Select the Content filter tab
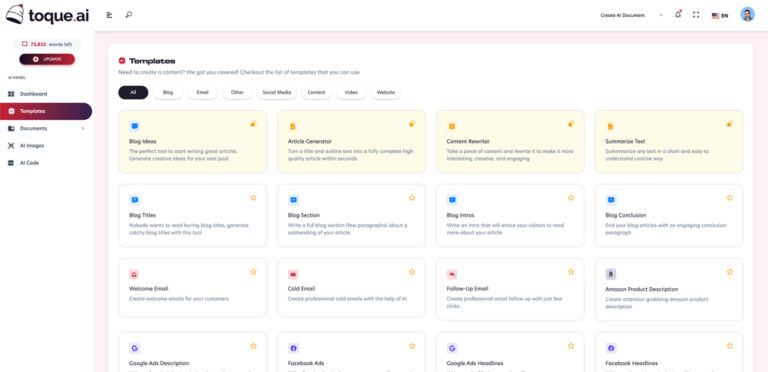Viewport: 768px width, 372px height. point(316,93)
